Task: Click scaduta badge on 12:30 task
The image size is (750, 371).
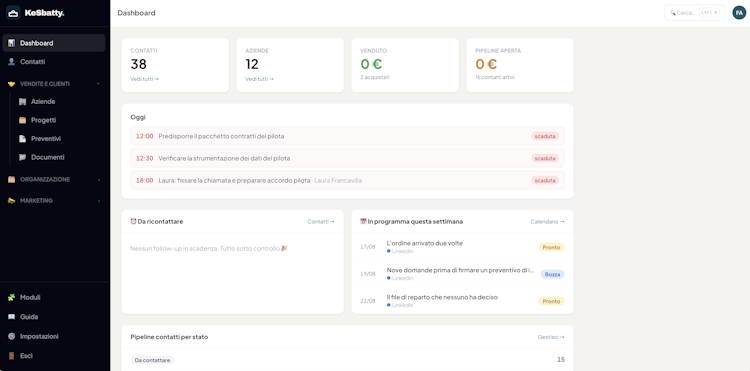Action: [545, 158]
